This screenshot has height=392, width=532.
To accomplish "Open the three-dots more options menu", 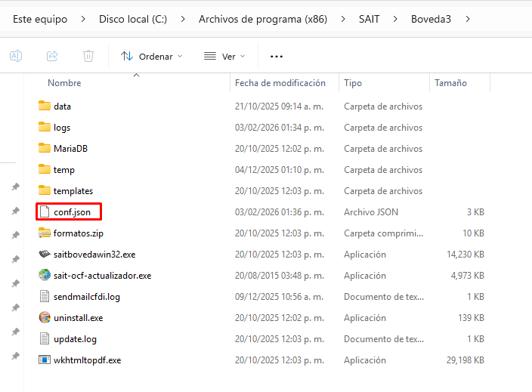I will 277,56.
